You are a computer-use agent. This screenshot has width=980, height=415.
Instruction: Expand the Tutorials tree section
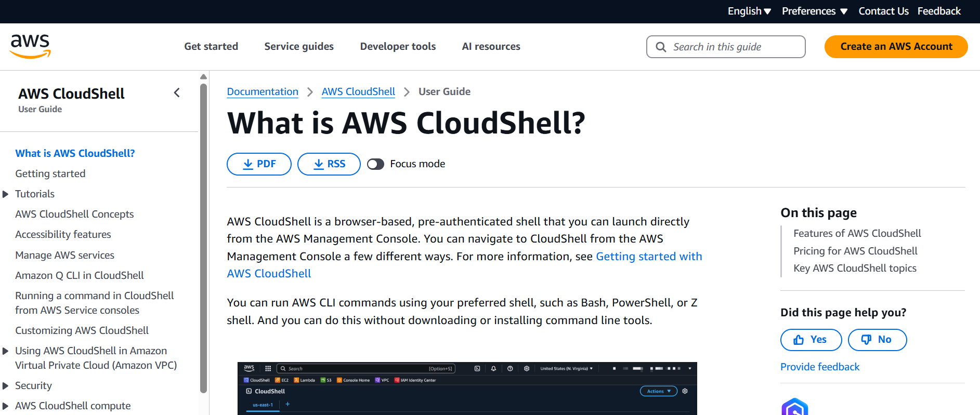coord(6,194)
